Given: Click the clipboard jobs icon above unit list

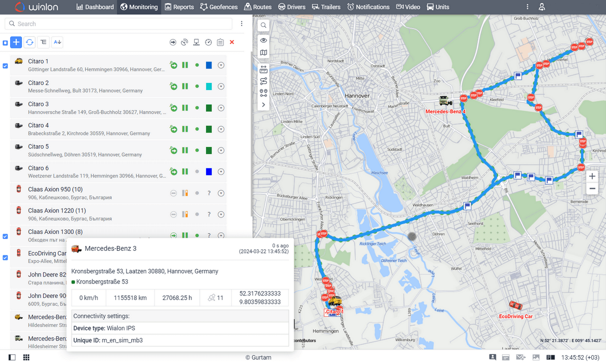Looking at the screenshot, I should click(220, 42).
